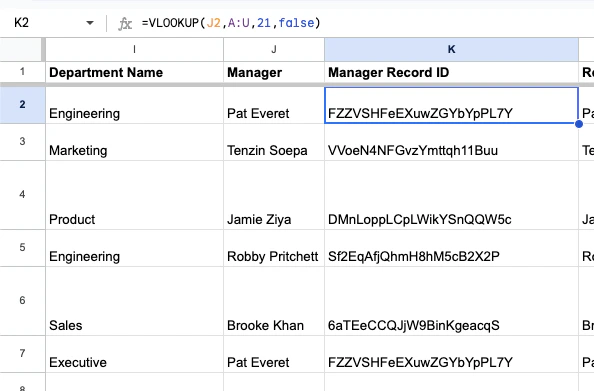Image resolution: width=594 pixels, height=391 pixels.
Task: Select row 5 header
Action: click(22, 248)
